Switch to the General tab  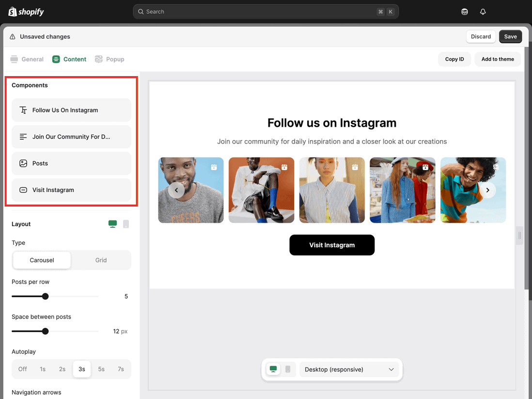click(27, 59)
